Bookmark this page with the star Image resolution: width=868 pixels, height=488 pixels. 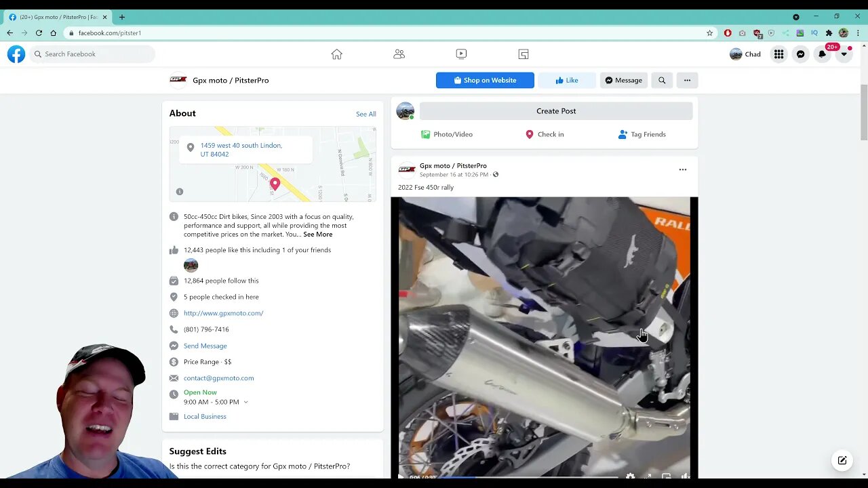coord(710,33)
